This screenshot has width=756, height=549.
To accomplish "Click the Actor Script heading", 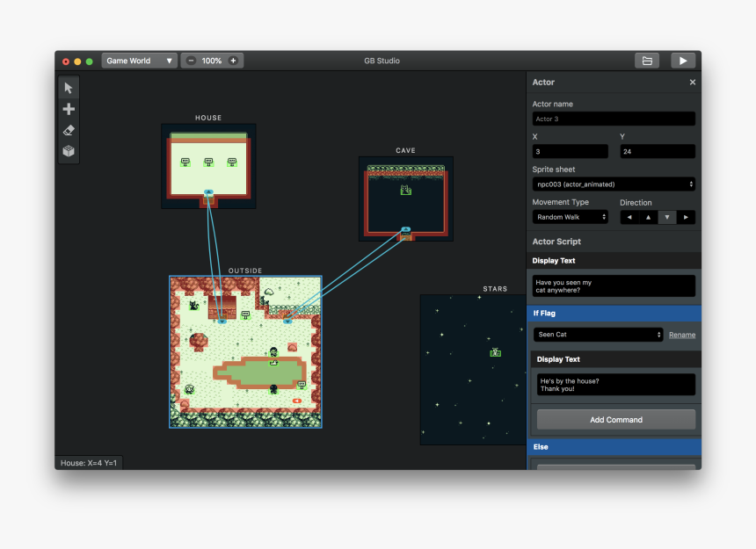I will point(556,242).
